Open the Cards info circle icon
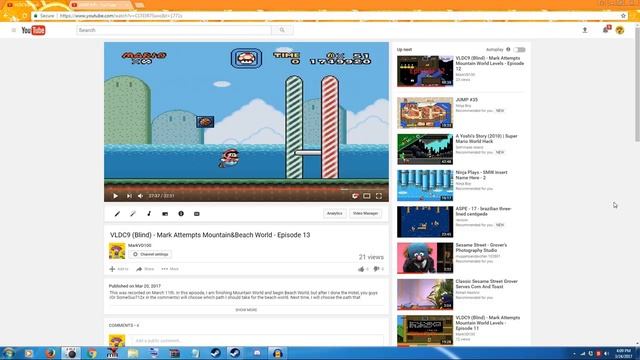Screen dimensions: 640x360 point(181,213)
